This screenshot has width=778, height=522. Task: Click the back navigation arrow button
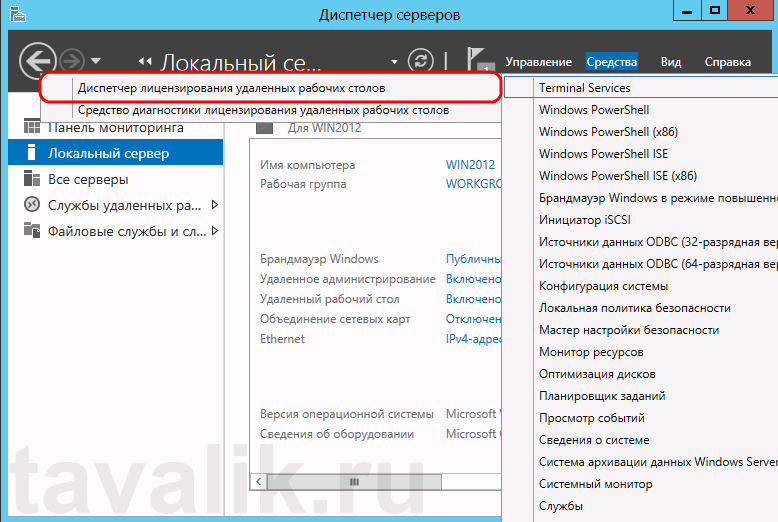coord(35,61)
